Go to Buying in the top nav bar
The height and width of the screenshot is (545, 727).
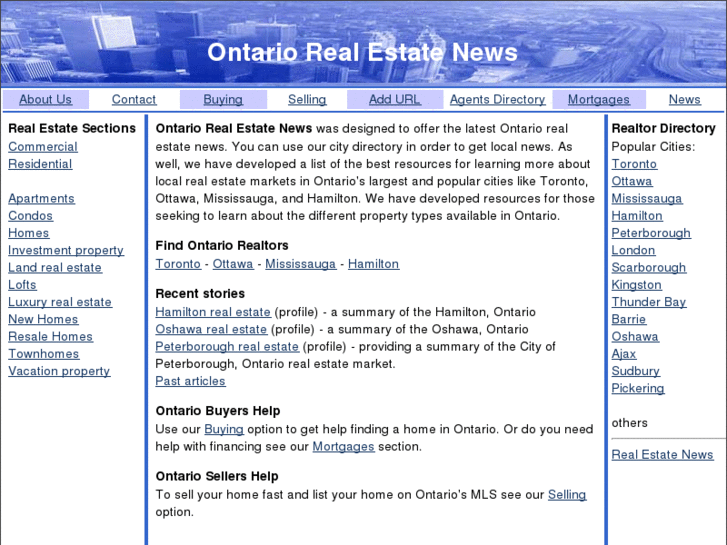[223, 100]
